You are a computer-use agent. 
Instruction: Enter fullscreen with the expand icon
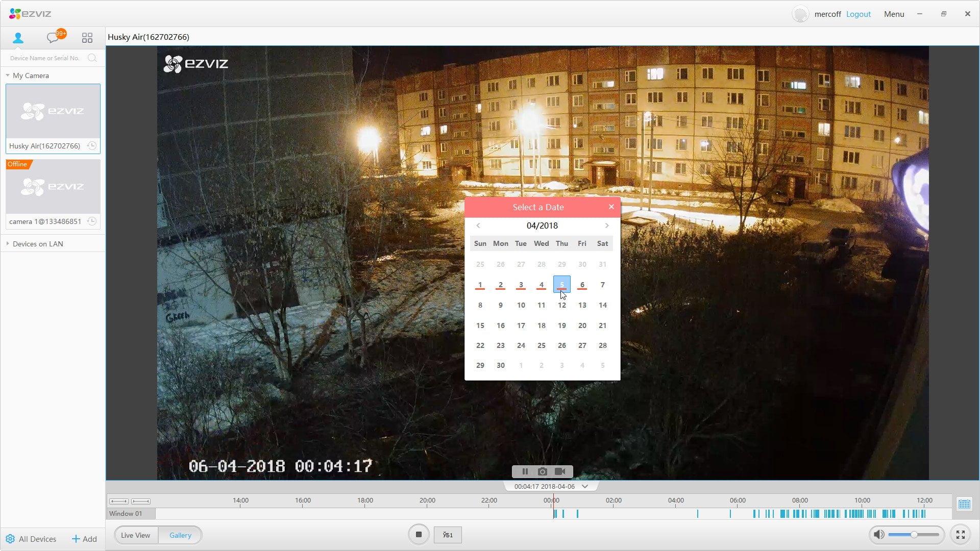tap(961, 535)
